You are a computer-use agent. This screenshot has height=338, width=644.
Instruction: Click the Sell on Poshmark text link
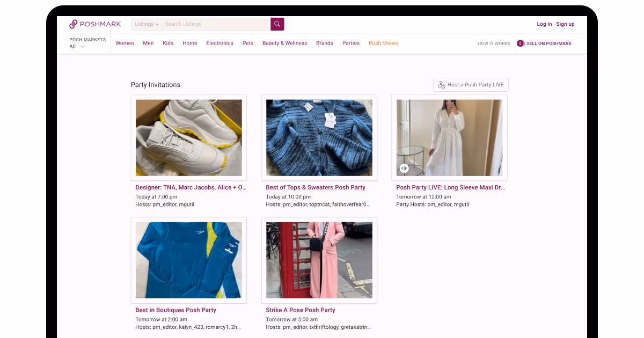549,43
